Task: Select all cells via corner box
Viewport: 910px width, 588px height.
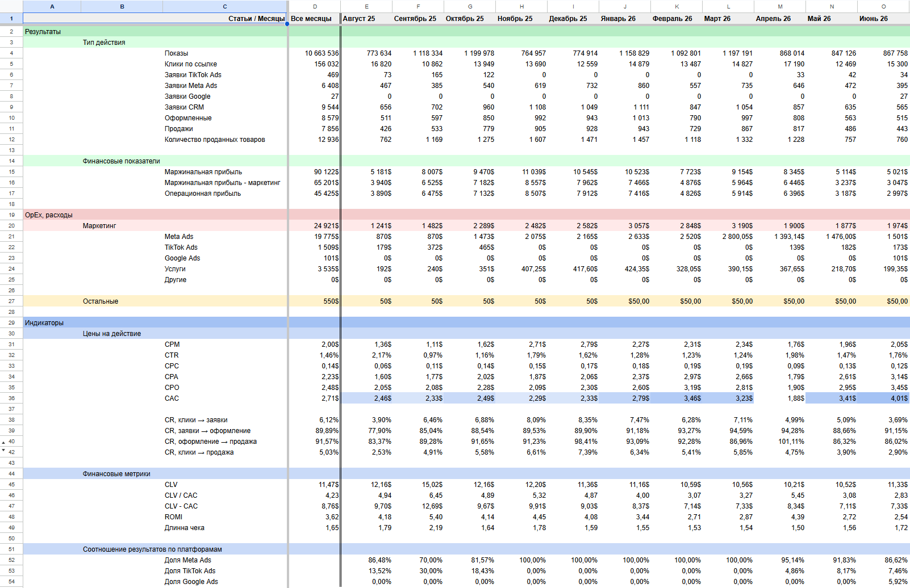Action: (11, 7)
